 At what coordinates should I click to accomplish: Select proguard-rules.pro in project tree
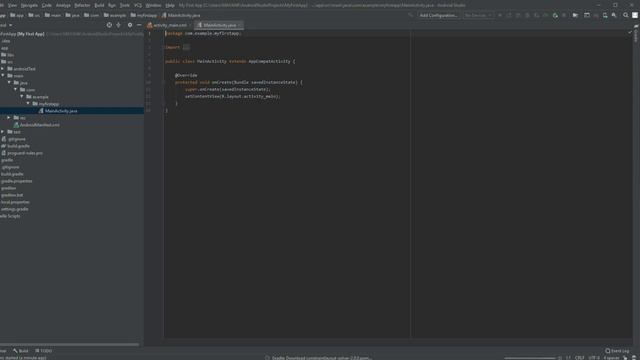[22, 153]
